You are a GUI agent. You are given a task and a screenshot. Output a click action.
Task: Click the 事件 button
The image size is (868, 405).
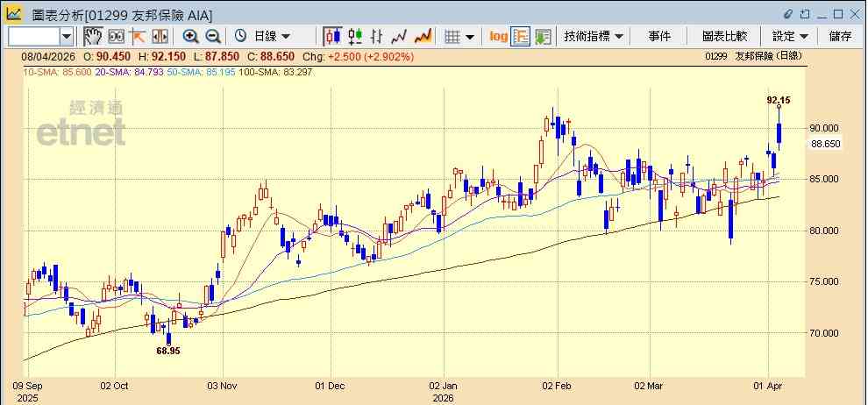[x=659, y=37]
